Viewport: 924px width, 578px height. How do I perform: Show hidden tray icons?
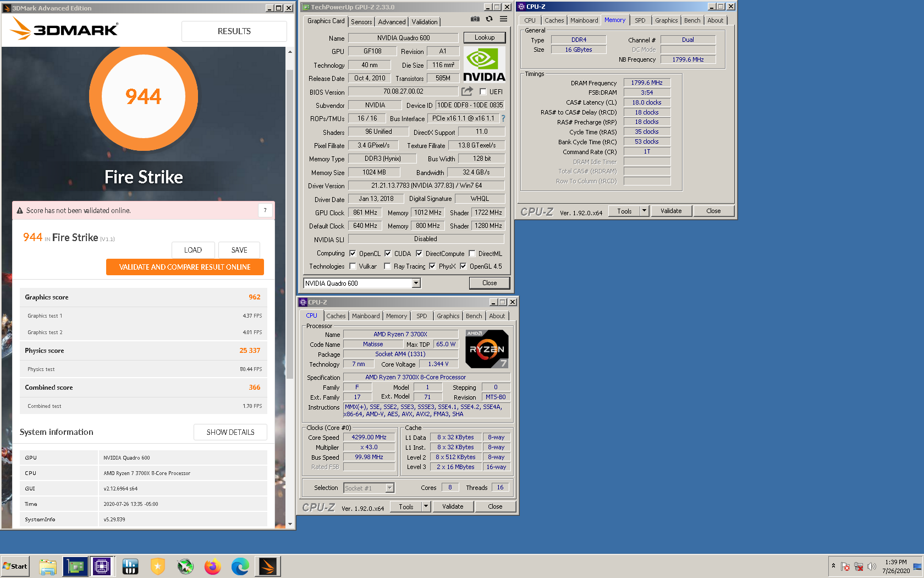coord(833,566)
